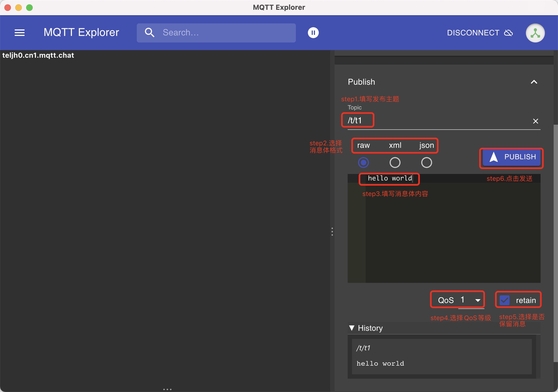Image resolution: width=558 pixels, height=392 pixels.
Task: Clear the topic with the X icon
Action: point(535,121)
